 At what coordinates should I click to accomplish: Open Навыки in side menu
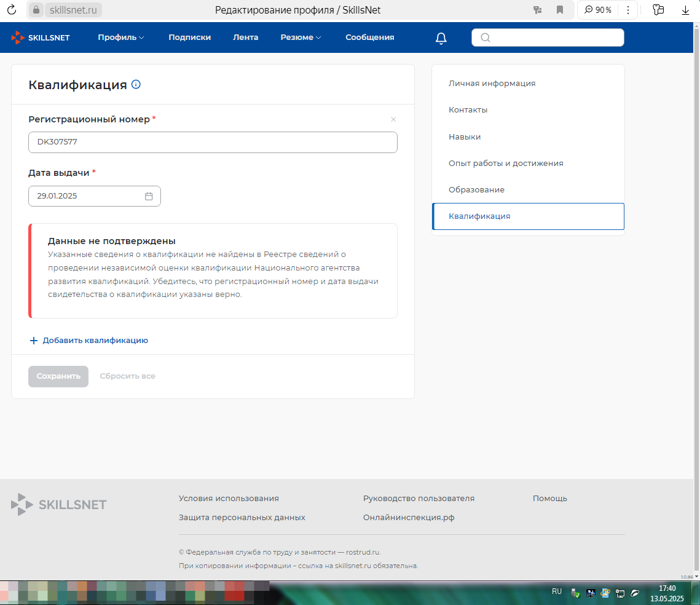pos(465,136)
